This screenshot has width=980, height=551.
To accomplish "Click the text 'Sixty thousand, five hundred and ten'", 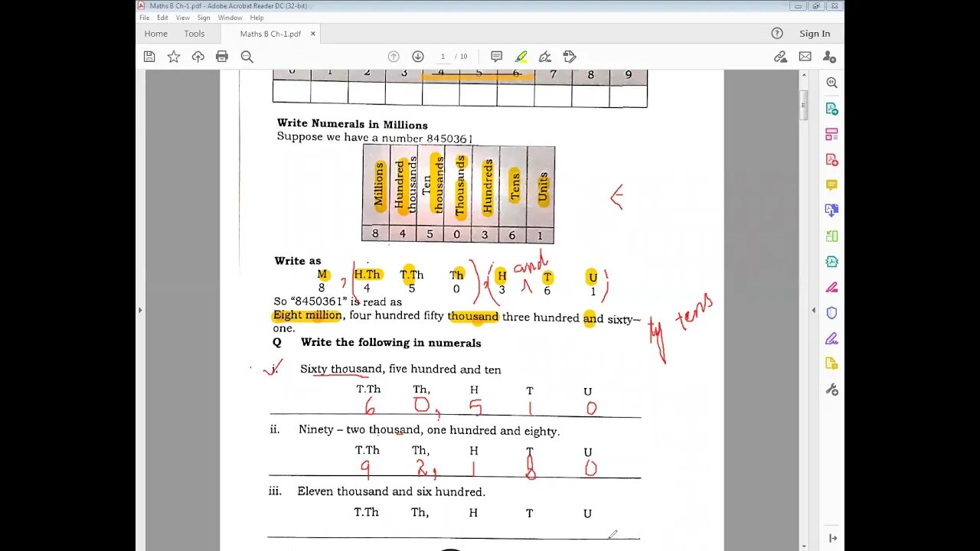I will click(400, 369).
